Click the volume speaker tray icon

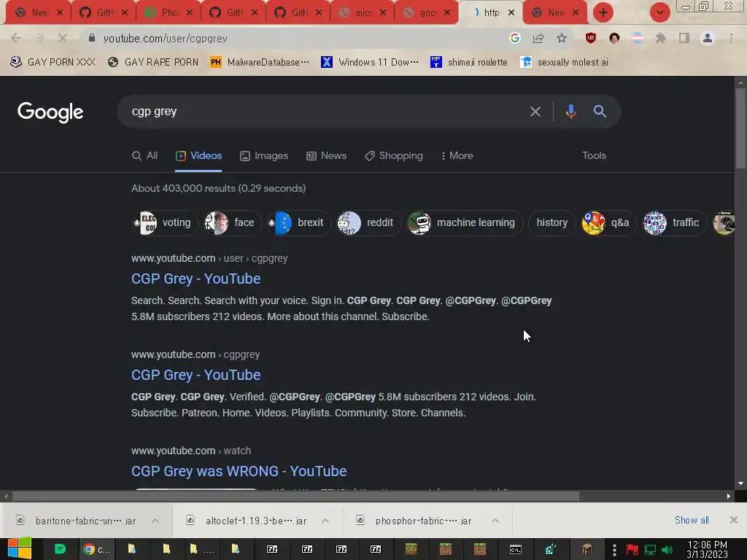coord(667,550)
